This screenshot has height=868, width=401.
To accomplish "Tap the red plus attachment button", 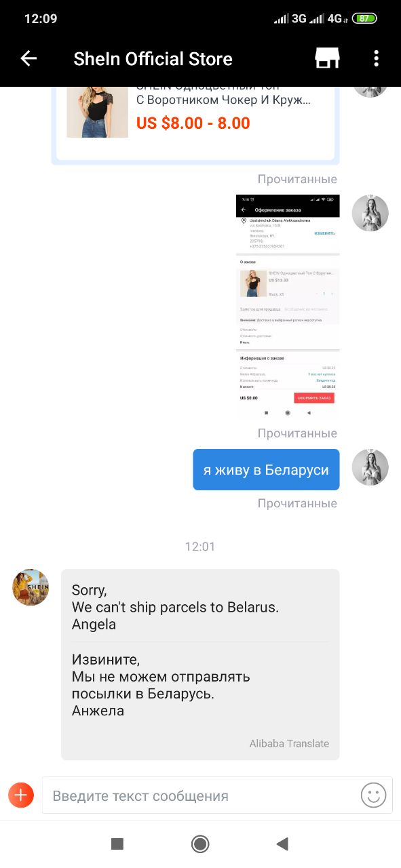I will pos(21,795).
